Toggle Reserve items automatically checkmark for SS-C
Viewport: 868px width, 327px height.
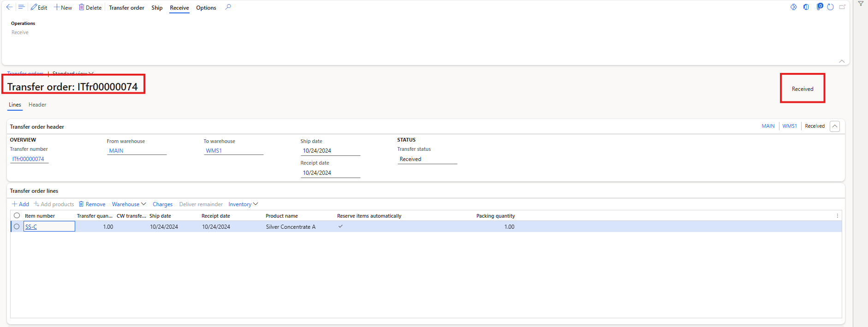340,226
